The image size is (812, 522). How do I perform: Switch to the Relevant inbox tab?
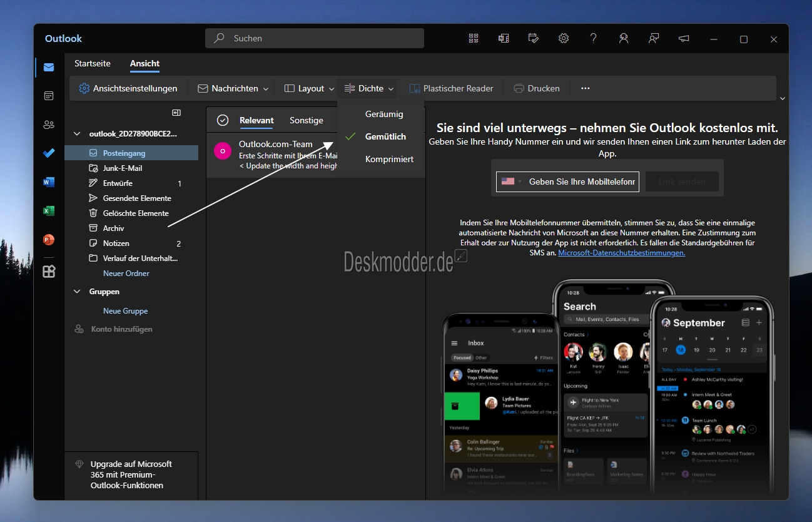pyautogui.click(x=256, y=120)
